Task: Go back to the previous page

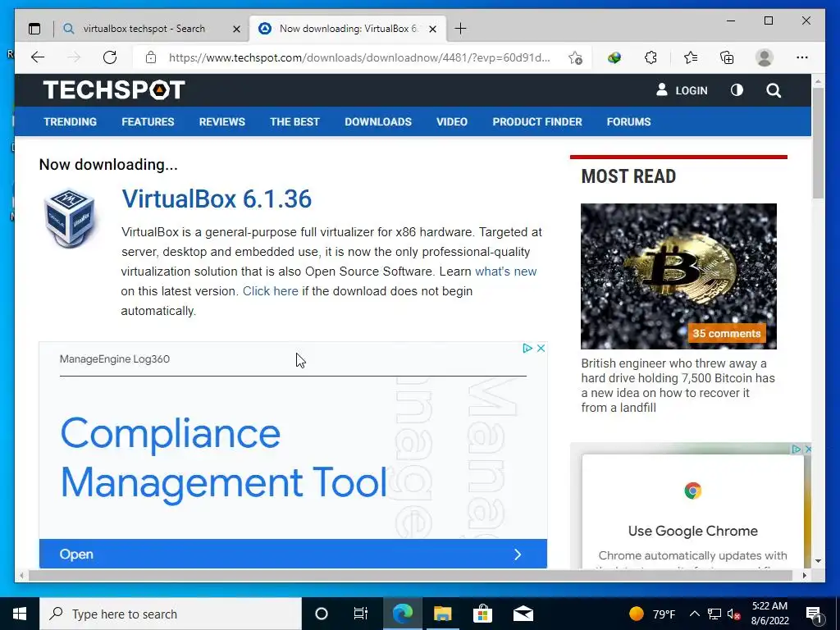Action: point(38,57)
